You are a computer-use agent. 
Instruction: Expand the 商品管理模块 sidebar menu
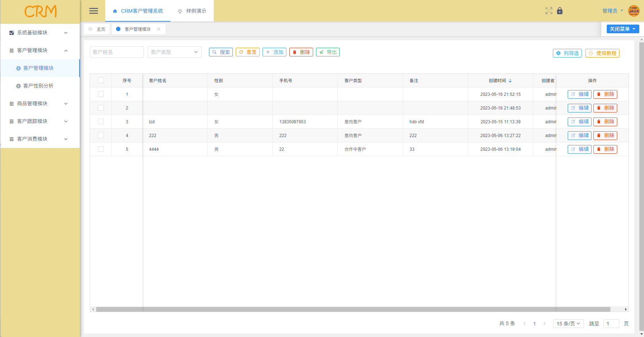click(40, 104)
